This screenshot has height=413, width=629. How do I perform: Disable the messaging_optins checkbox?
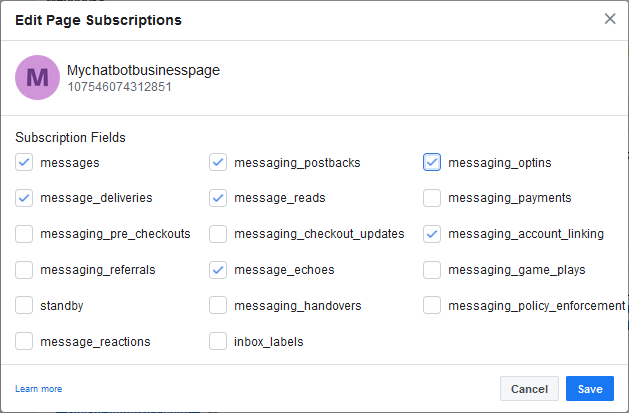pos(432,162)
